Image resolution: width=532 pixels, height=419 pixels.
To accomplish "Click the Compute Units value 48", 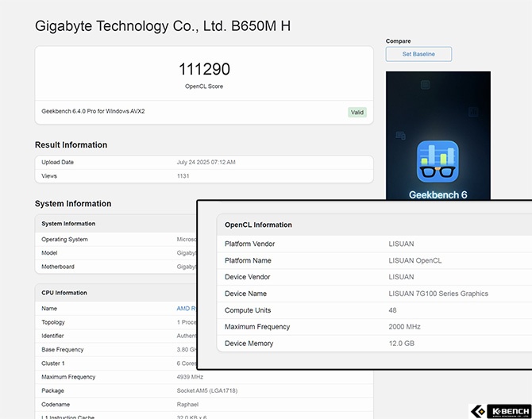I will (x=392, y=310).
